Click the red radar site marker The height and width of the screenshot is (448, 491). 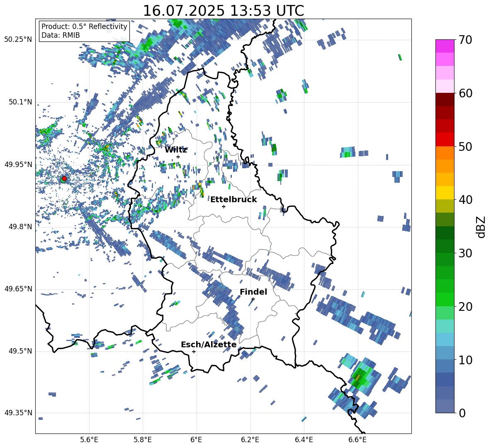point(64,179)
